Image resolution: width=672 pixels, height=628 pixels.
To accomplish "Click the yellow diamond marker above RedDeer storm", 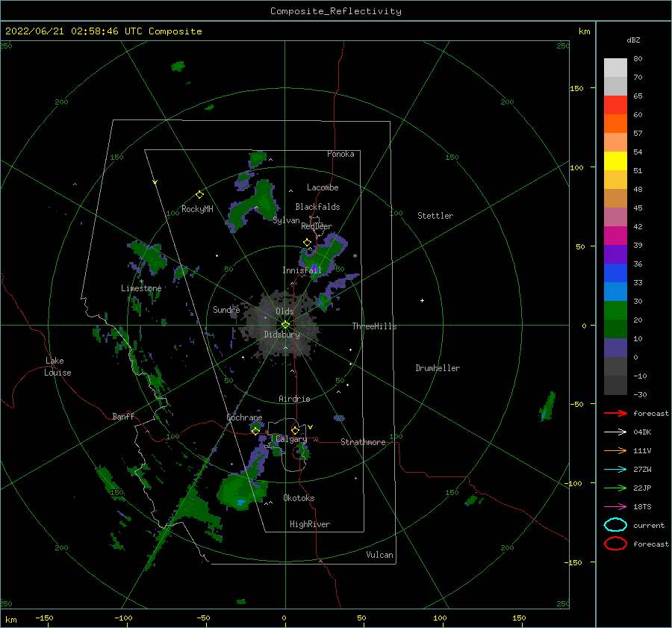I will click(307, 243).
